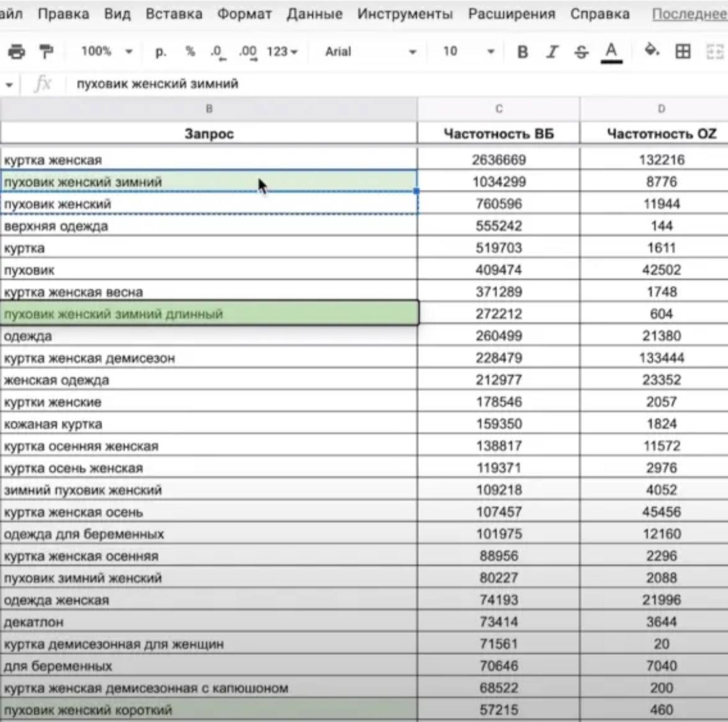Toggle Strikethrough formatting

581,52
